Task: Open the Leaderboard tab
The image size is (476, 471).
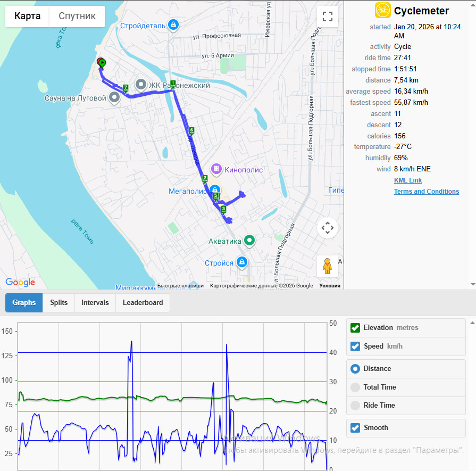Action: coord(143,303)
